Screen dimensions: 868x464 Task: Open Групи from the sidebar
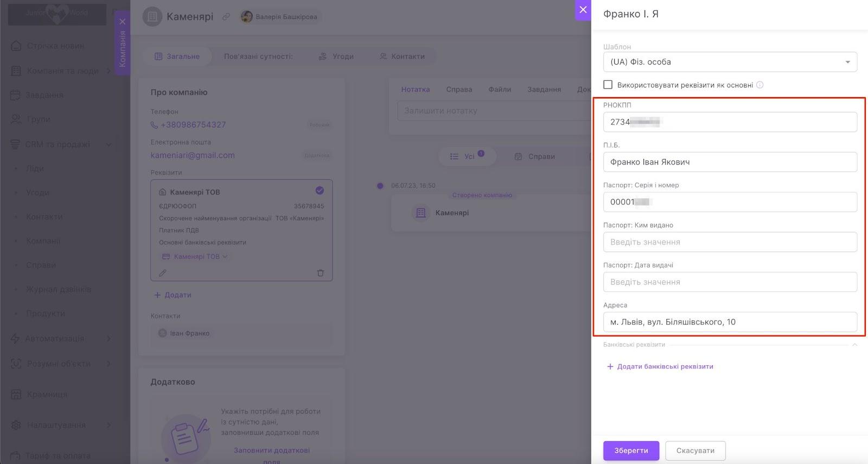pos(38,119)
